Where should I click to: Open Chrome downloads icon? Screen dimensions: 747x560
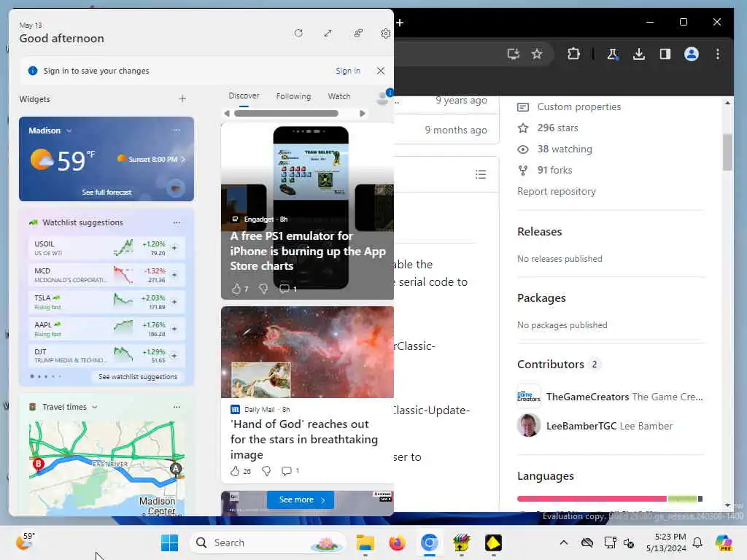[639, 54]
